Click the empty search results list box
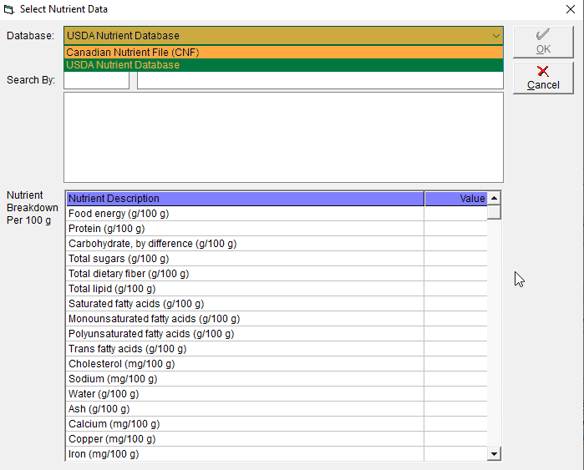 point(283,137)
